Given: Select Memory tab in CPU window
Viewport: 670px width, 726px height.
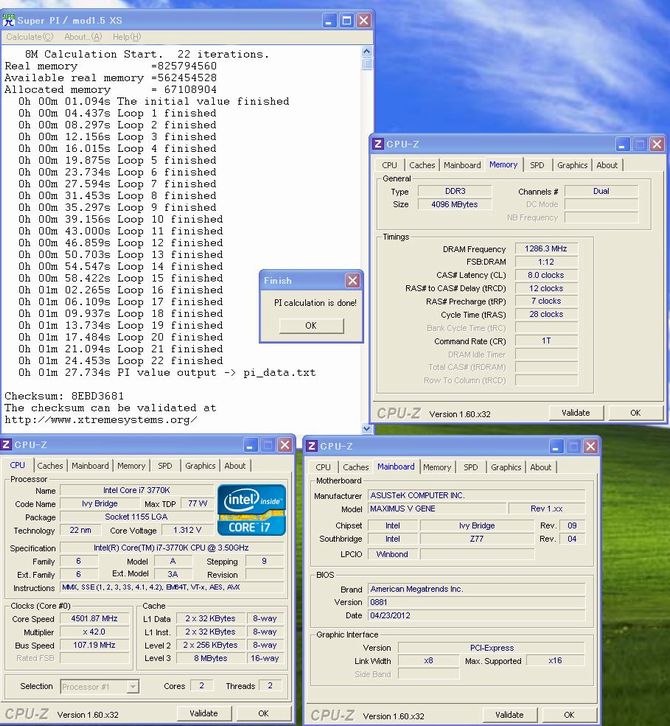Looking at the screenshot, I should [131, 466].
